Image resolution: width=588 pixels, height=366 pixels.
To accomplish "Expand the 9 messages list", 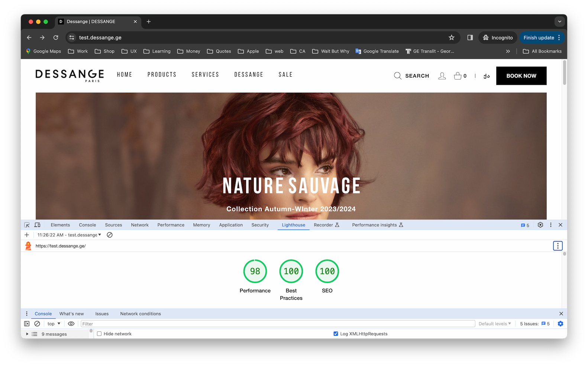I will point(27,334).
